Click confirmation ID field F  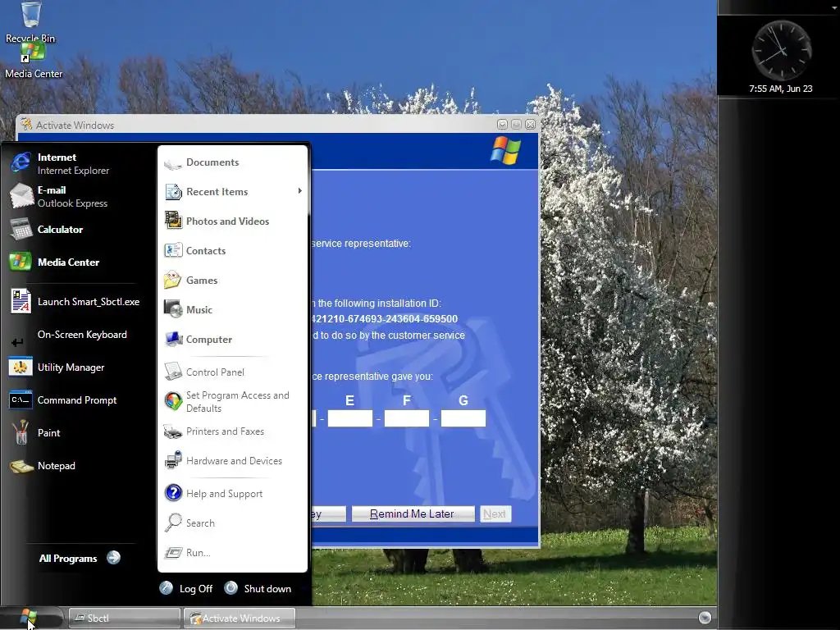point(407,418)
